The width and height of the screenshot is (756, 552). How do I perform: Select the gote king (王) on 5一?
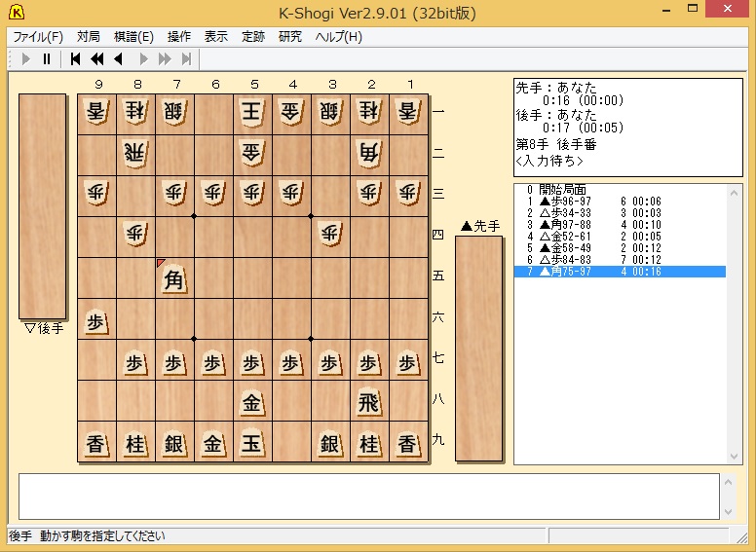coord(252,114)
